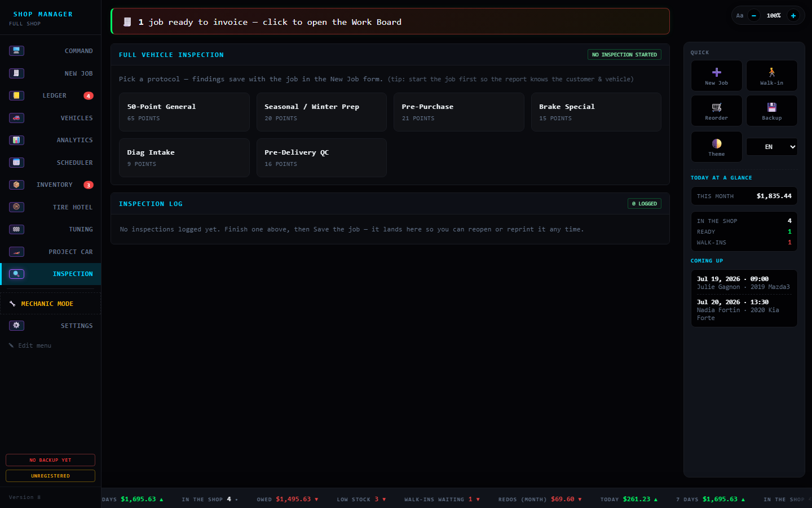
Task: Choose the 50-Point General protocol
Action: (184, 112)
